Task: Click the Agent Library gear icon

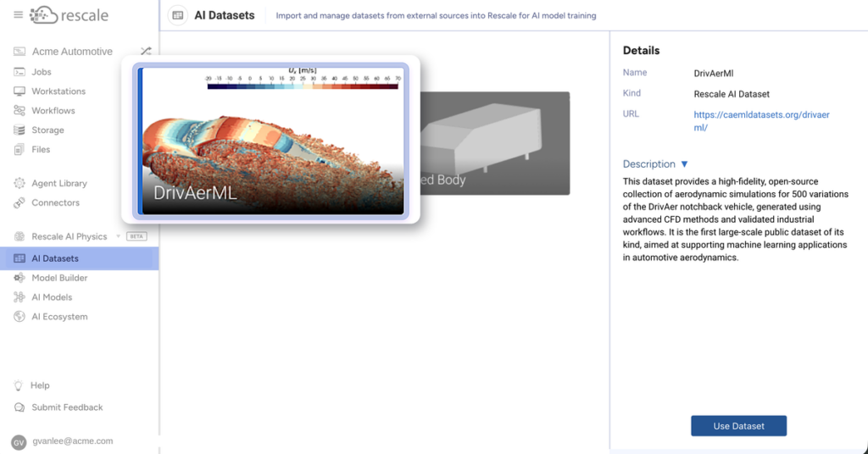Action: 19,183
